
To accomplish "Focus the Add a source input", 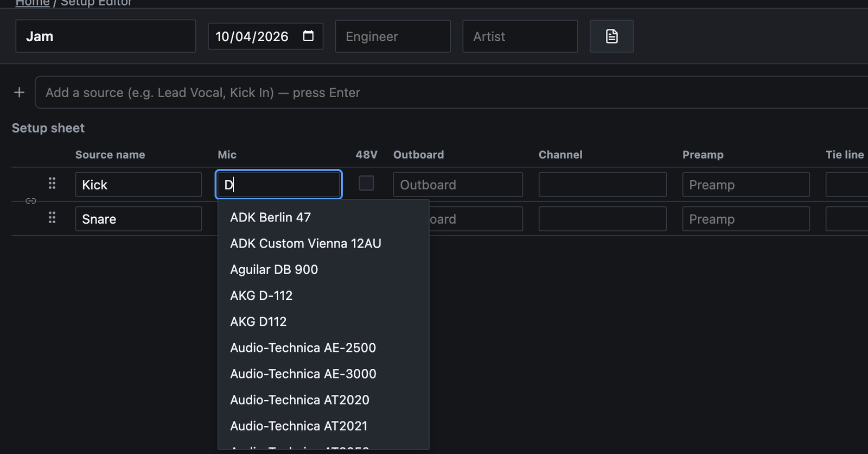I will tap(451, 92).
